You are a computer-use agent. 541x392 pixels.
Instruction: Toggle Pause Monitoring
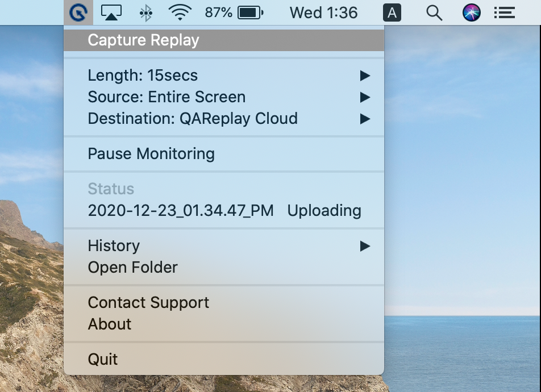coord(151,154)
